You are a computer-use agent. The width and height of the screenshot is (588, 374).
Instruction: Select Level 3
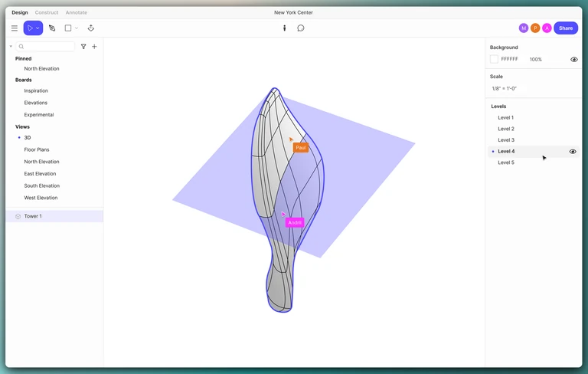tap(506, 140)
